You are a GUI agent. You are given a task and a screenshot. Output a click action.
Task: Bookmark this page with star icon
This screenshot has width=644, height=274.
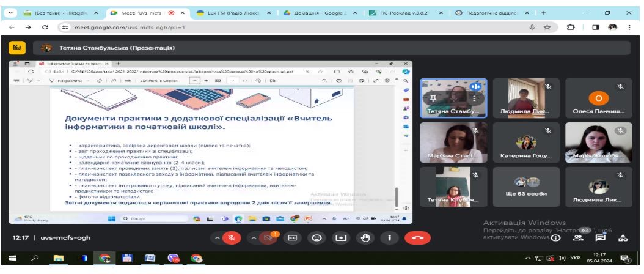tap(547, 28)
